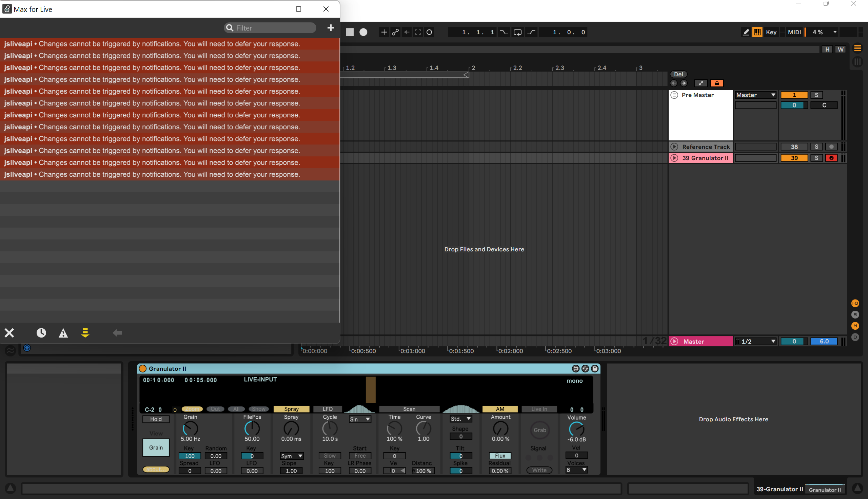Screen dimensions: 868x499
Task: Add a new console tab with plus icon
Action: [x=331, y=28]
